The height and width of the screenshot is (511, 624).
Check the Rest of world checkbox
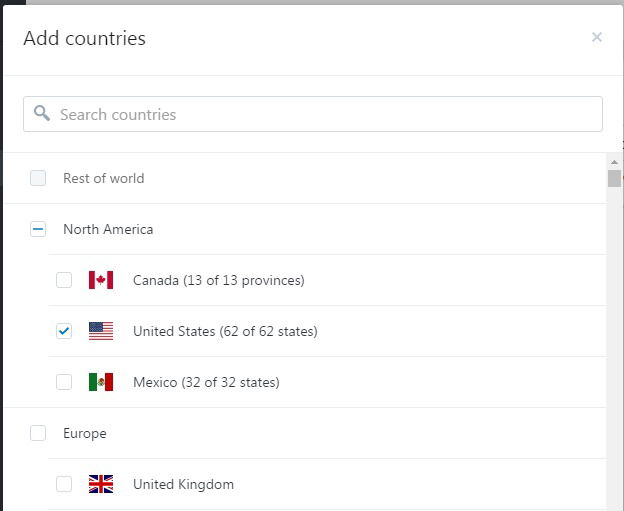pyautogui.click(x=38, y=178)
